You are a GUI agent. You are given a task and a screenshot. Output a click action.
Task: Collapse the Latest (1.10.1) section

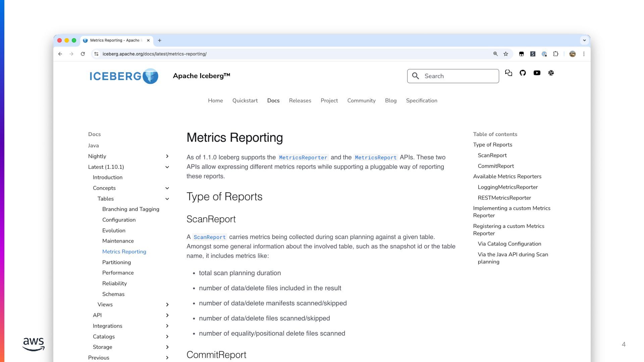[167, 167]
